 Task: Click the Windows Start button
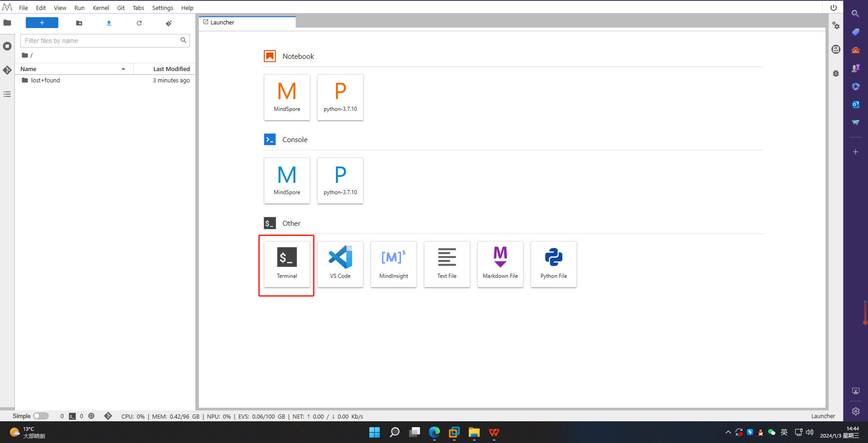(374, 433)
